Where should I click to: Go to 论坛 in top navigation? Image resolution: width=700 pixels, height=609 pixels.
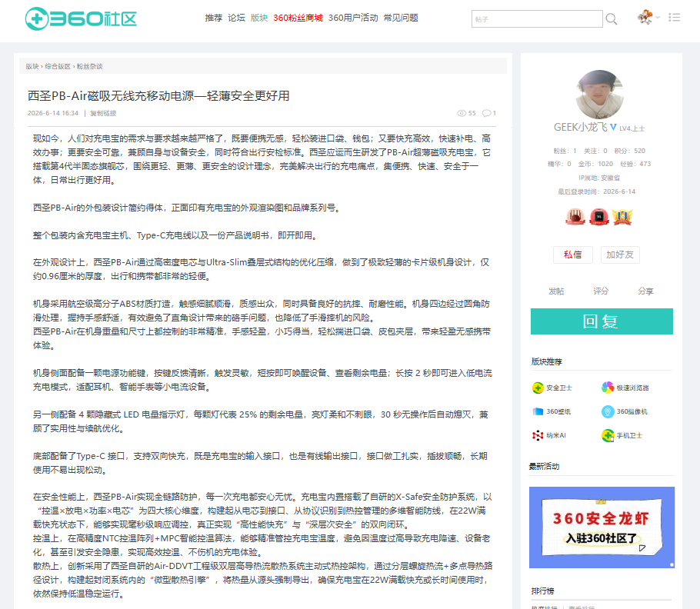236,18
